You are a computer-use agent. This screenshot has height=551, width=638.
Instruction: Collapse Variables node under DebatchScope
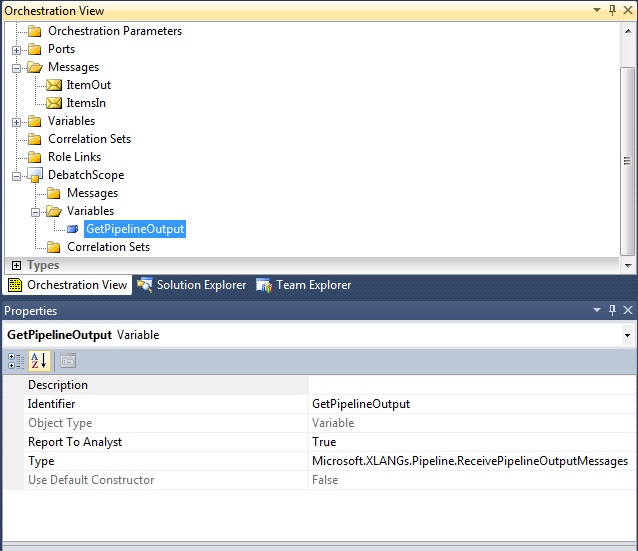[35, 212]
